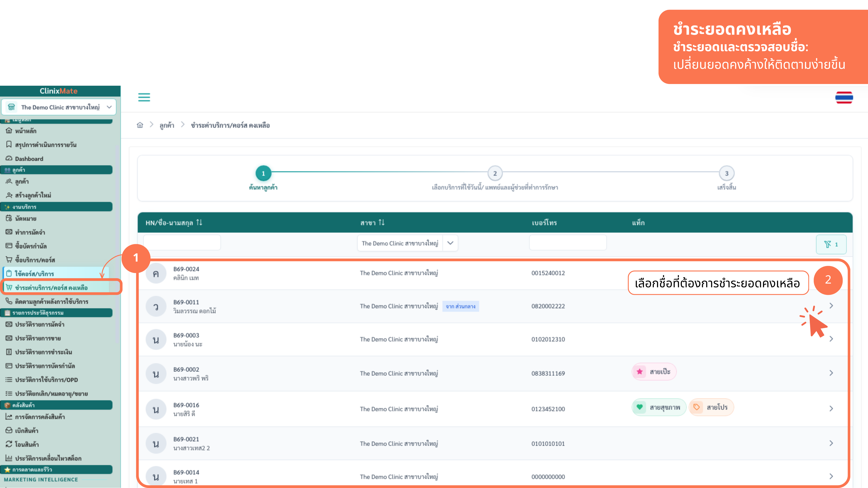Open row B69-0016 with its chevron
The width and height of the screenshot is (868, 488).
[831, 408]
